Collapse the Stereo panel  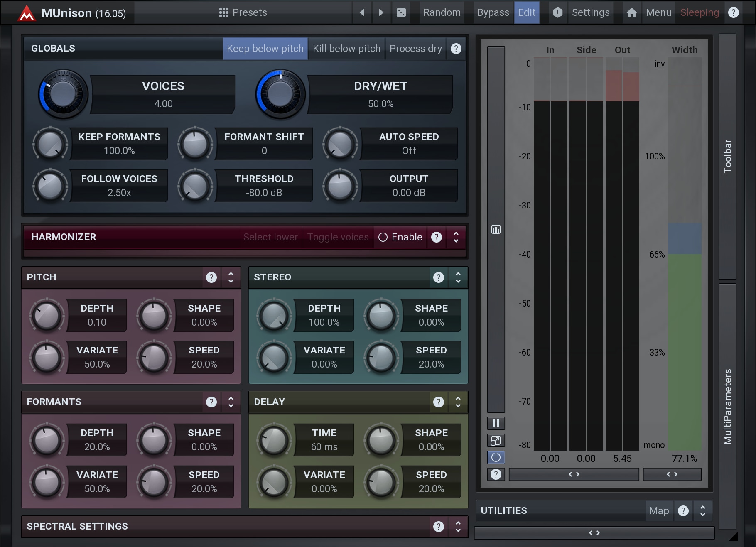(458, 277)
